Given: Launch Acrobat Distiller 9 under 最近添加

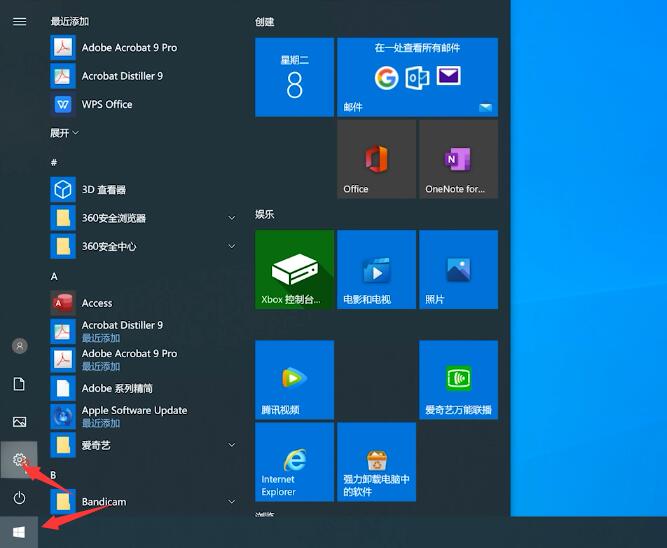Looking at the screenshot, I should (144, 76).
